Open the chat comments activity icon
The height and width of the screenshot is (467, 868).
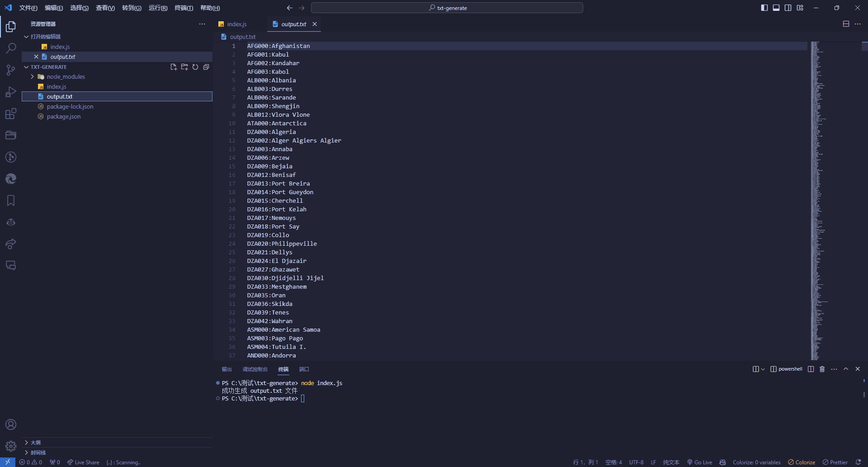pos(11,266)
